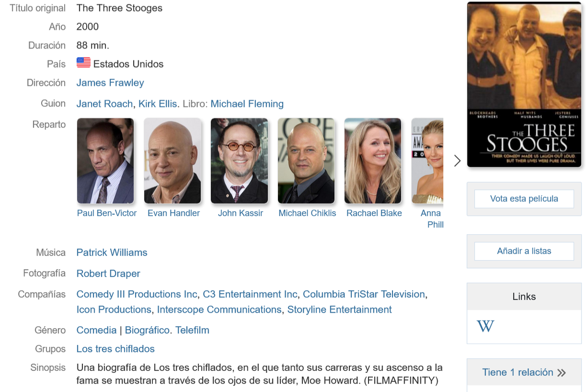Viewport: 588px width, 392px height.
Task: Visit composer Patrick Williams link
Action: (x=112, y=252)
